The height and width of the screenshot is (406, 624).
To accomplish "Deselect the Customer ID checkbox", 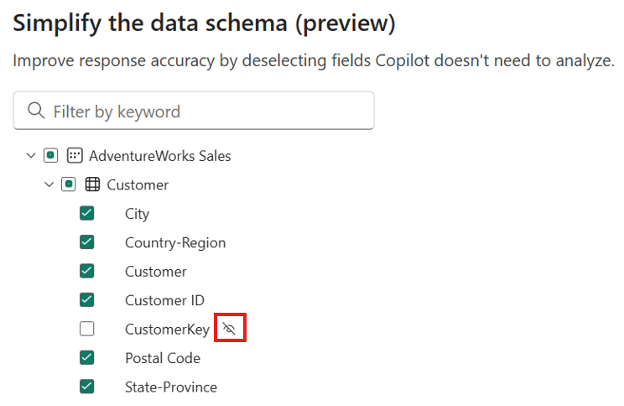I will (x=87, y=300).
